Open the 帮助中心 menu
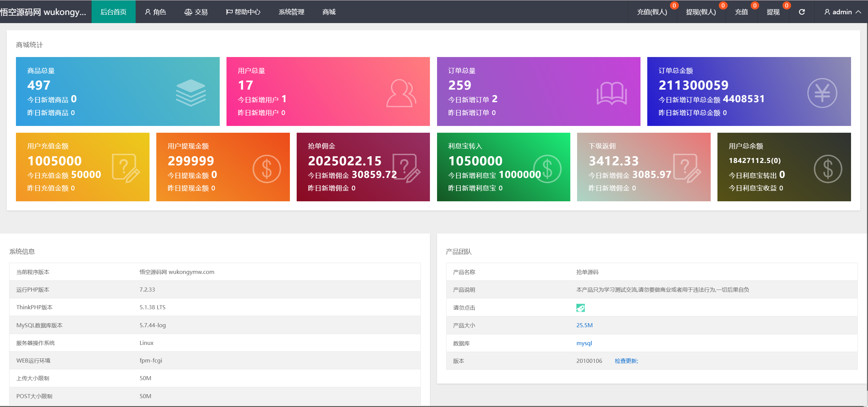Viewport: 868px width, 407px height. click(243, 12)
